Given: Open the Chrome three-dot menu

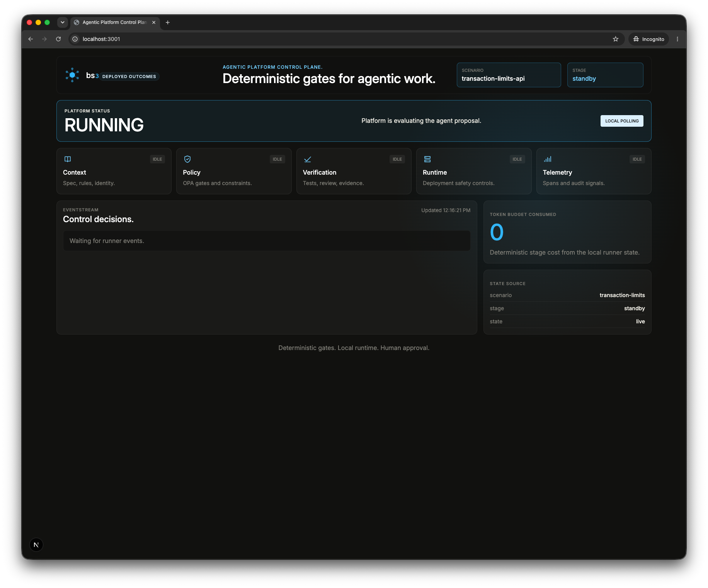Looking at the screenshot, I should [677, 39].
